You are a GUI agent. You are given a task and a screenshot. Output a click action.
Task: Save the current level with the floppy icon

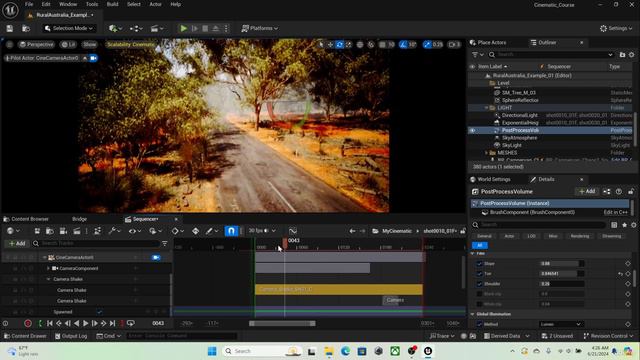[9, 28]
